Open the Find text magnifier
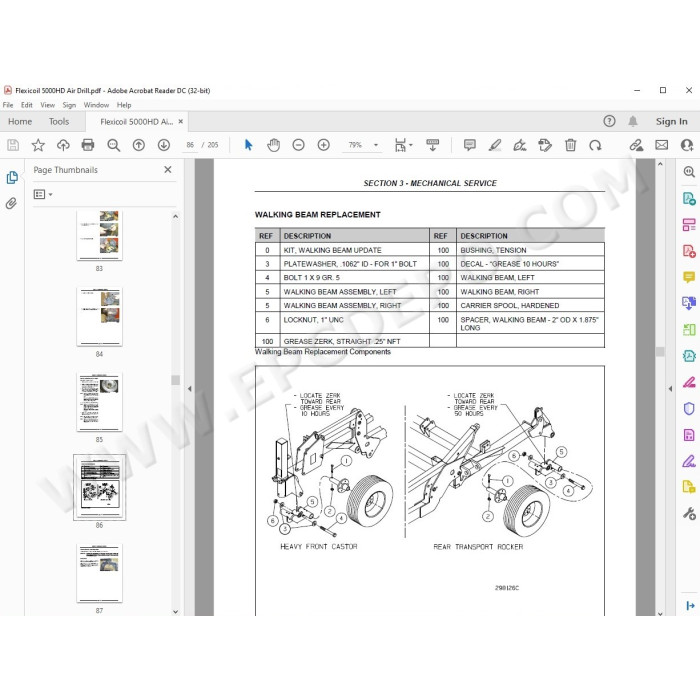The width and height of the screenshot is (700, 700). (x=113, y=145)
